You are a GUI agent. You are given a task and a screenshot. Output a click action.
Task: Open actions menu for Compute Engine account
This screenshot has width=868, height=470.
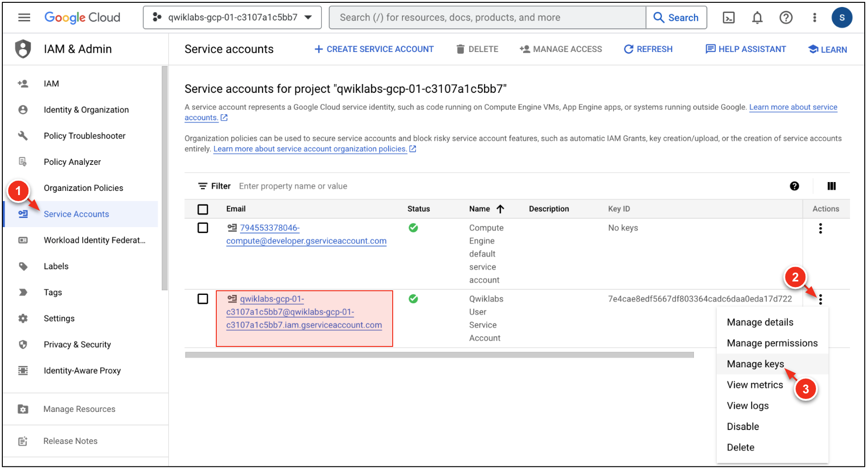point(821,228)
